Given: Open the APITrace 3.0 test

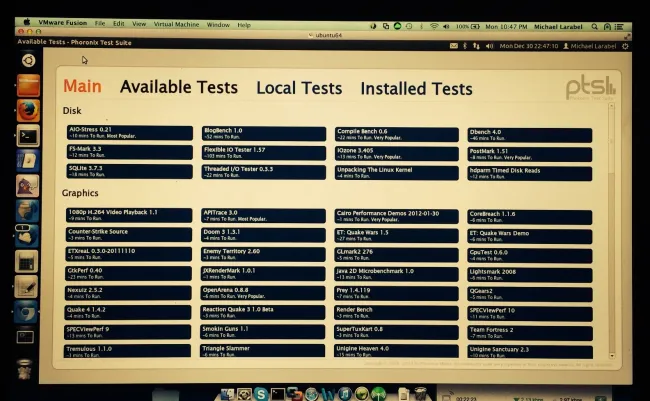Looking at the screenshot, I should [263, 216].
